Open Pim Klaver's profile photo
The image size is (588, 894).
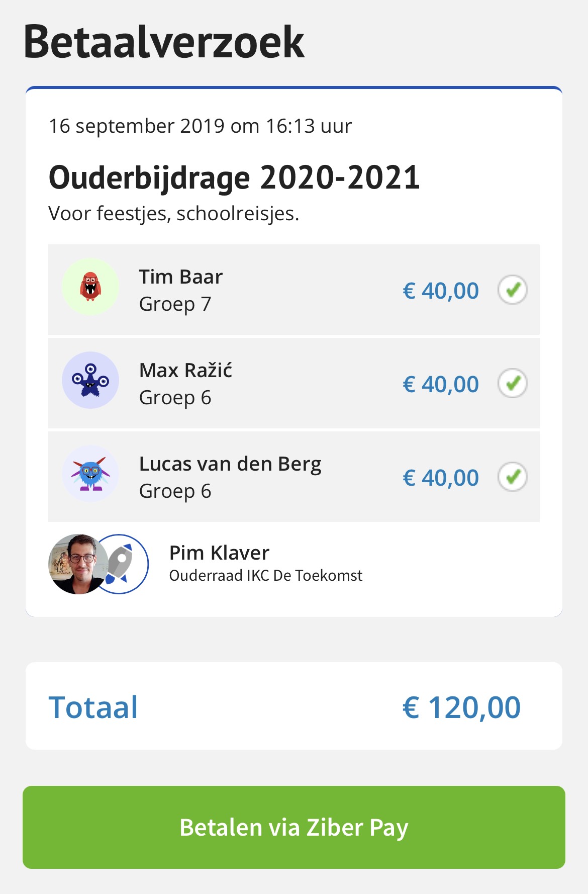point(77,564)
